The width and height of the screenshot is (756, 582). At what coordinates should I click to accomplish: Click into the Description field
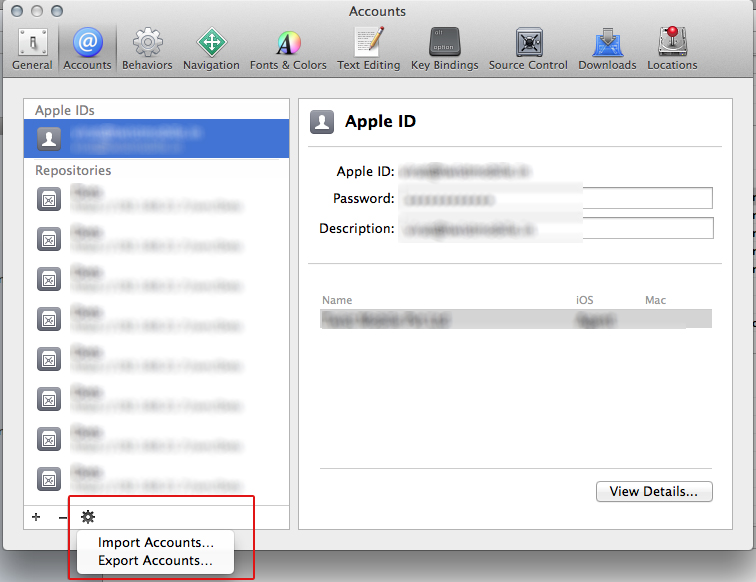(x=555, y=228)
